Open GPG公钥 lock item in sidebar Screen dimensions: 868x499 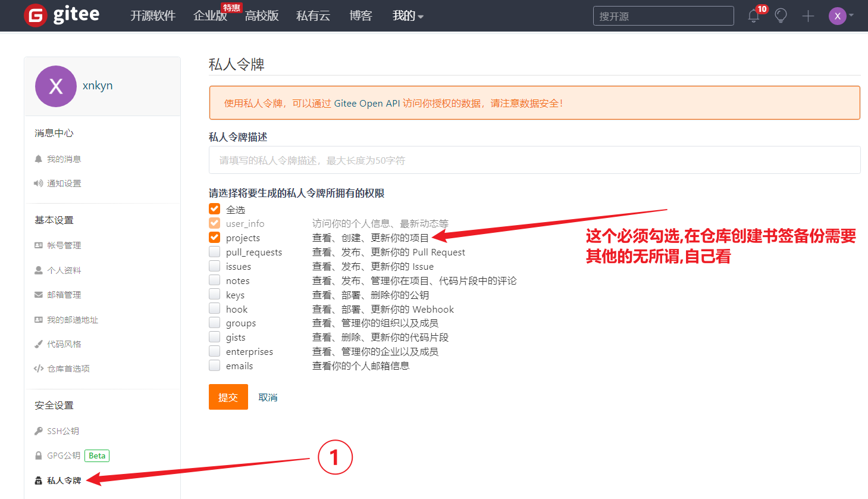(x=63, y=456)
